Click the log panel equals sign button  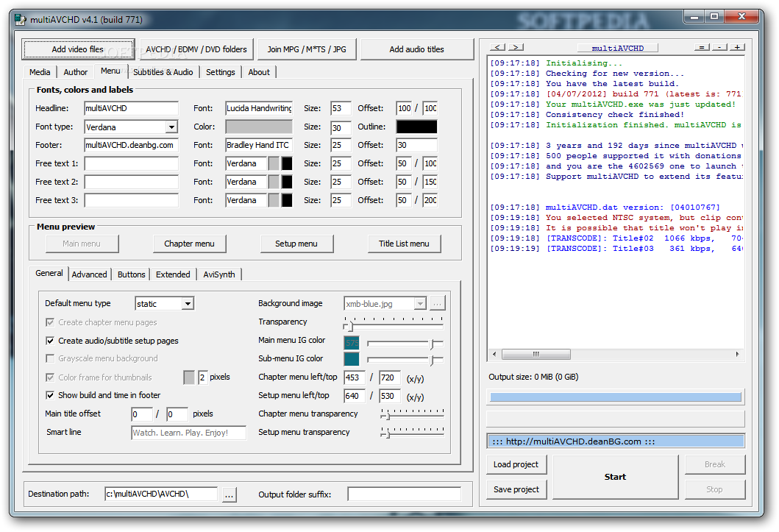tap(702, 47)
